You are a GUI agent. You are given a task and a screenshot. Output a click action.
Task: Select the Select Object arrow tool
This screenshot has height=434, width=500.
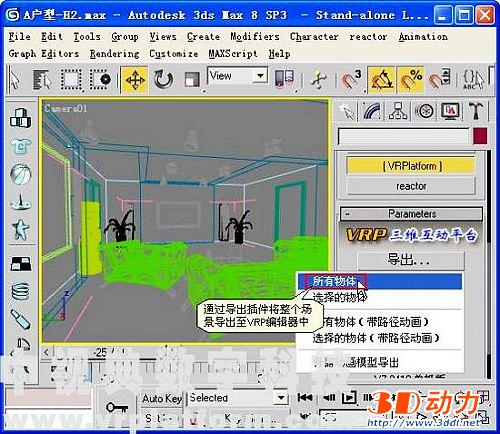14,79
